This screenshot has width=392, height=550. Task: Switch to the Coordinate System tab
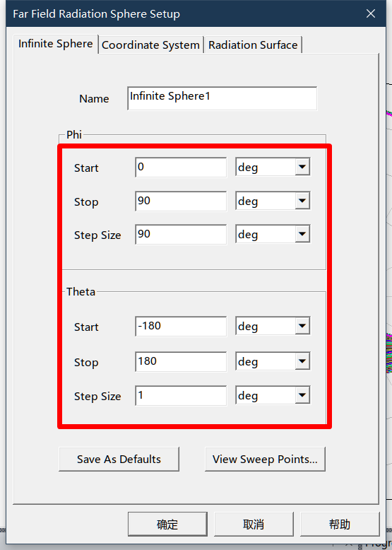click(x=150, y=45)
